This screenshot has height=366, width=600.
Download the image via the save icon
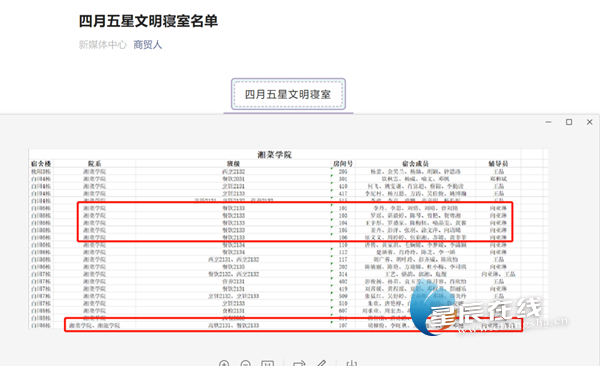pos(351,364)
